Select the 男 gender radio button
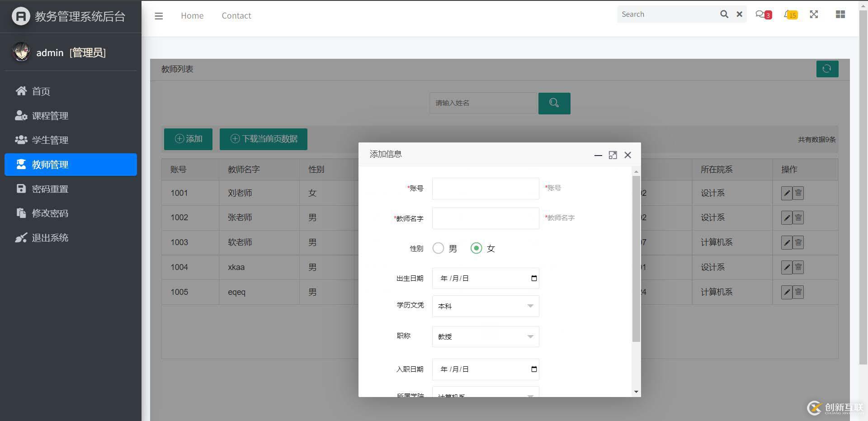Viewport: 868px width, 421px height. pos(438,248)
